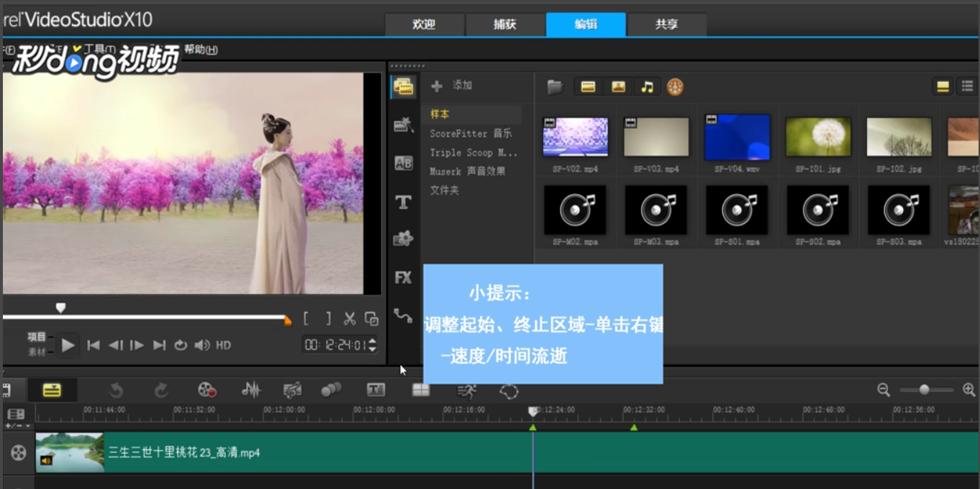
Task: Open the Path motion library
Action: tap(403, 315)
